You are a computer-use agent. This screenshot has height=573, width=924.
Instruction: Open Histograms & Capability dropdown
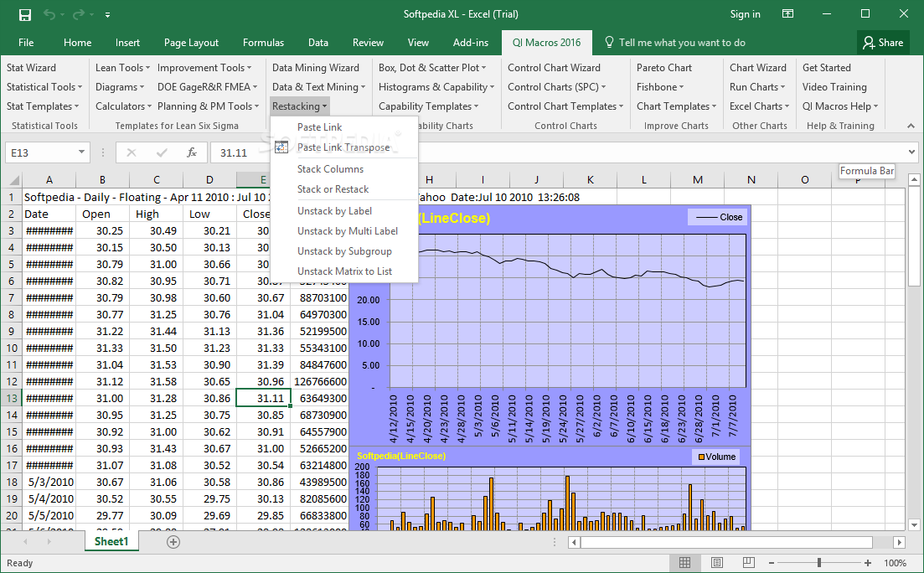pyautogui.click(x=436, y=86)
